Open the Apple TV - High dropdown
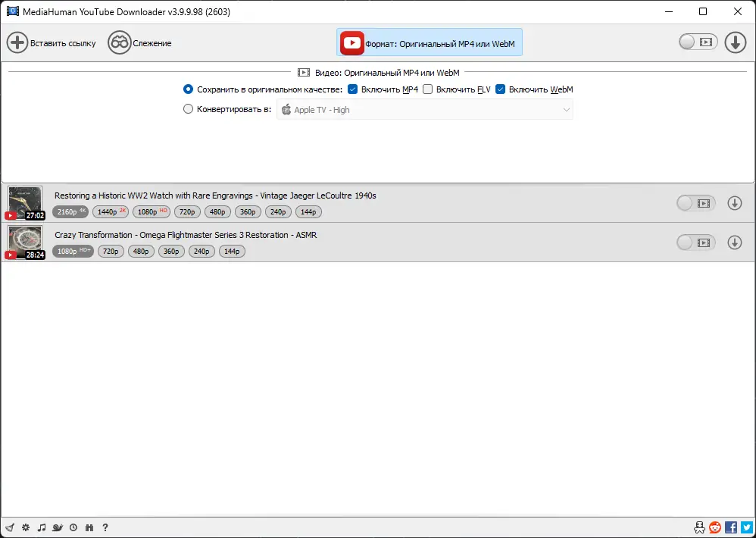This screenshot has width=756, height=538. point(425,109)
